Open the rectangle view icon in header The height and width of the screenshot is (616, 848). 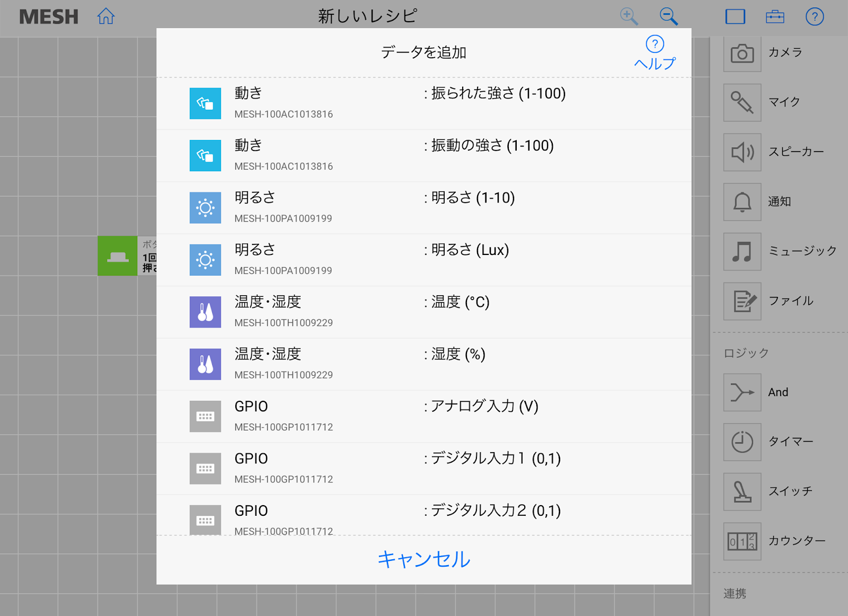[735, 16]
